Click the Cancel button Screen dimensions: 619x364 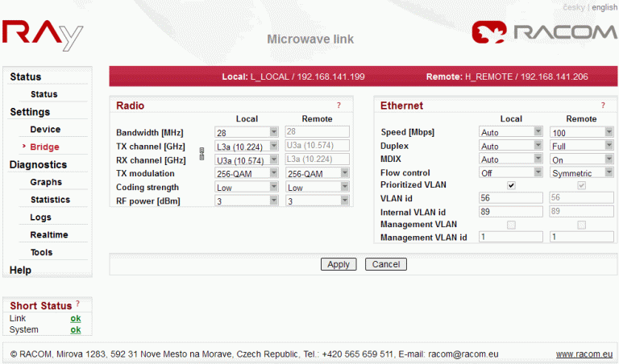386,264
